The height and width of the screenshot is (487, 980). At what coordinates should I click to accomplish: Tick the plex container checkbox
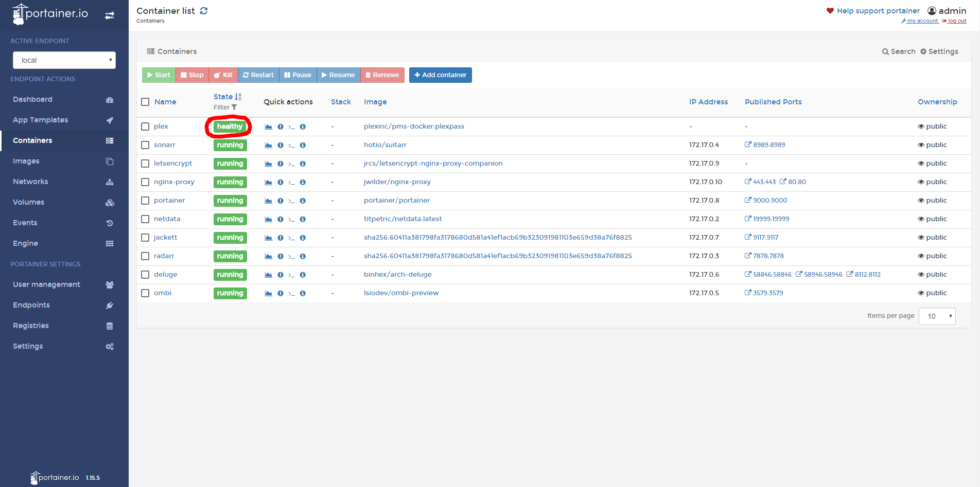click(x=145, y=127)
